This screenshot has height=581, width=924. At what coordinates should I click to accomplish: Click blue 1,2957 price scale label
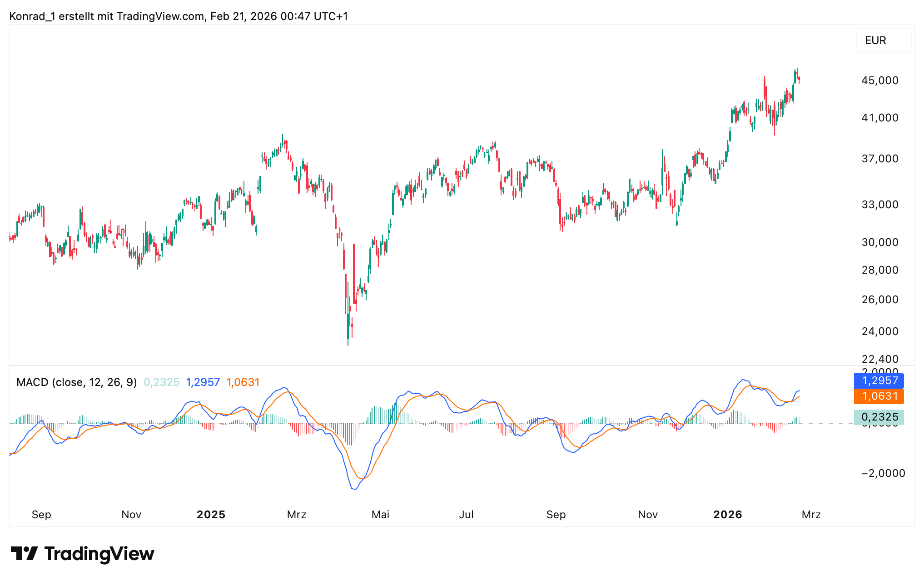point(879,381)
